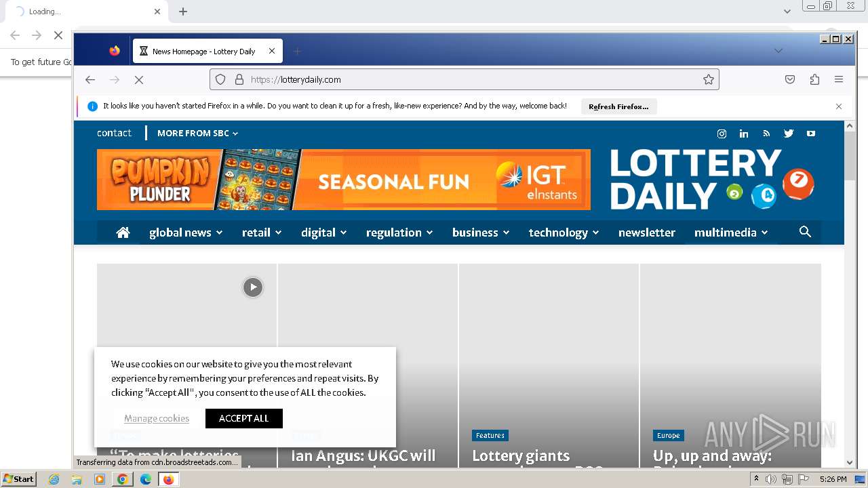Open volume control in system tray

[x=771, y=479]
